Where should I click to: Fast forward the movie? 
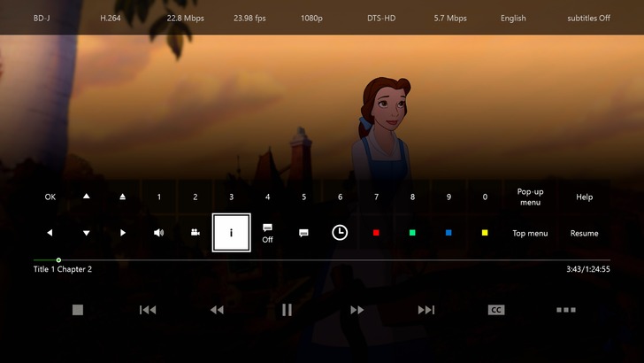(x=356, y=310)
